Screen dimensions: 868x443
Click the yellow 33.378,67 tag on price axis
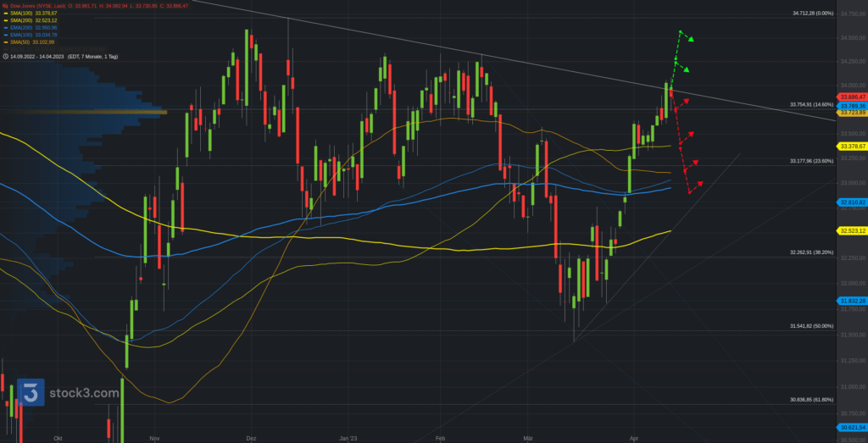point(853,146)
